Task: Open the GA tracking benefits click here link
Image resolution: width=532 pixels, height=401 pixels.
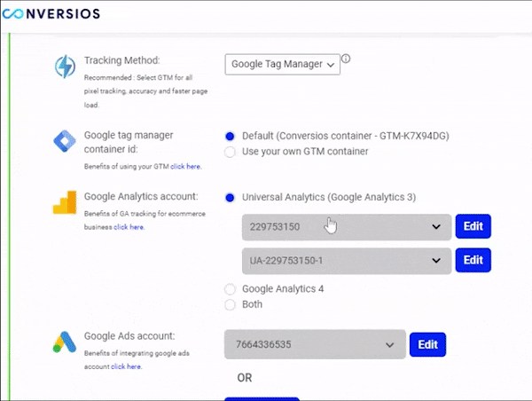Action: 129,227
